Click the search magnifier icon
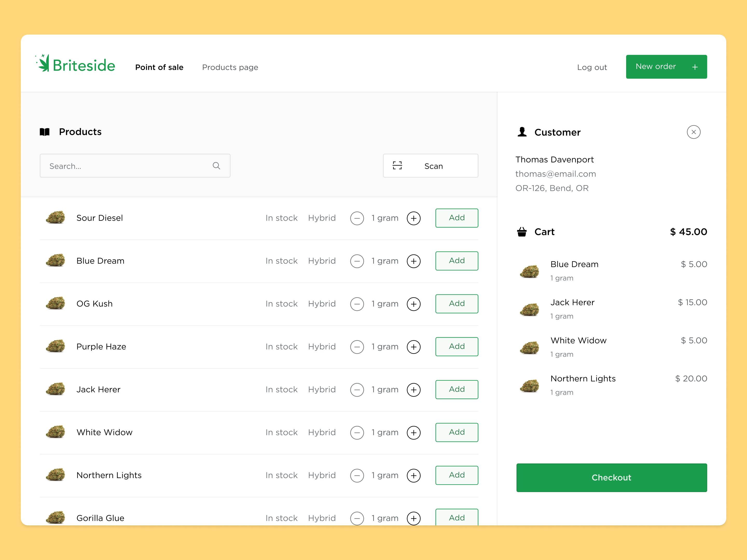Screen dimensions: 747x560 coord(217,166)
